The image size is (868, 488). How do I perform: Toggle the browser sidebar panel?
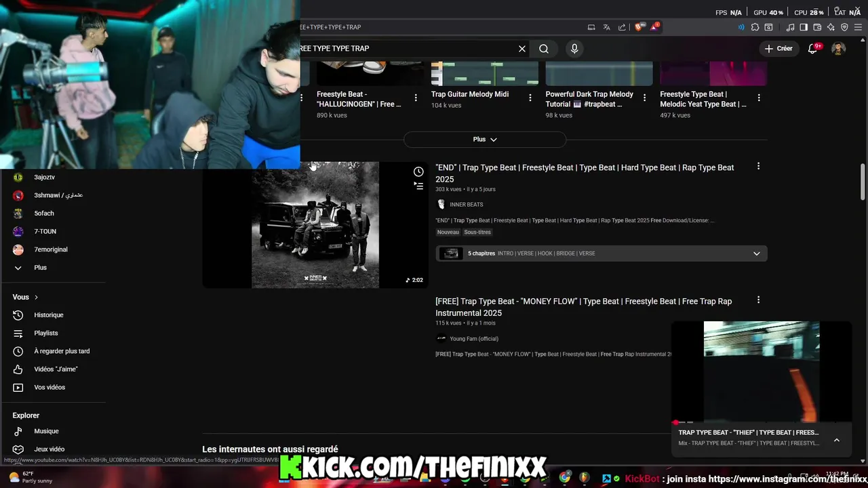(x=804, y=27)
